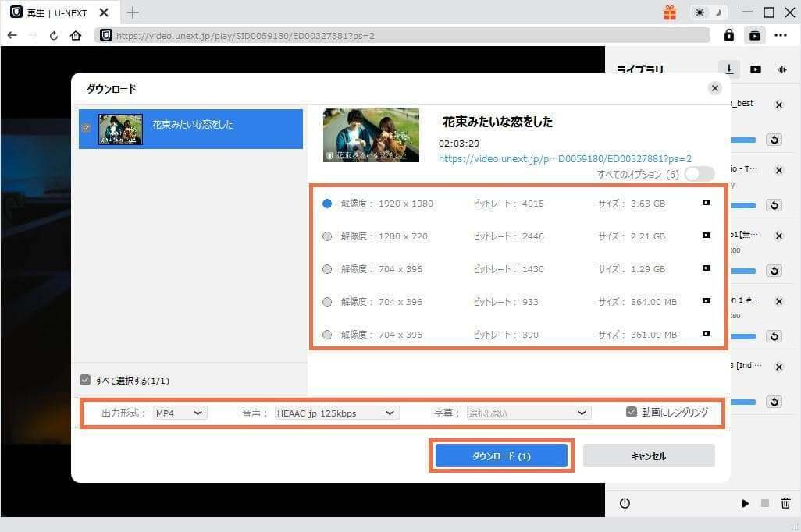Image resolution: width=801 pixels, height=532 pixels.
Task: Uncheck the 花束みたいな恋をした list item checkbox
Action: tap(86, 128)
